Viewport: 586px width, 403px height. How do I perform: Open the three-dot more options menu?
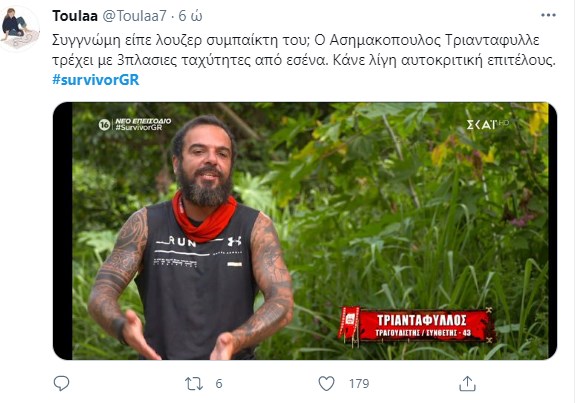point(548,15)
